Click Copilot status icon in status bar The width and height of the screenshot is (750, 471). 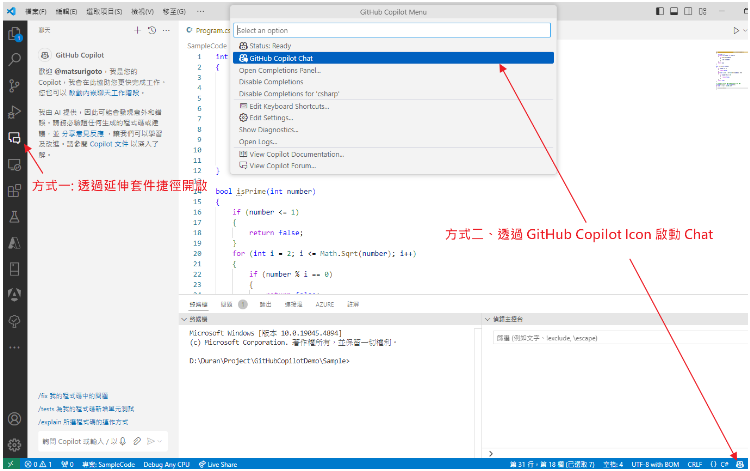tap(740, 464)
